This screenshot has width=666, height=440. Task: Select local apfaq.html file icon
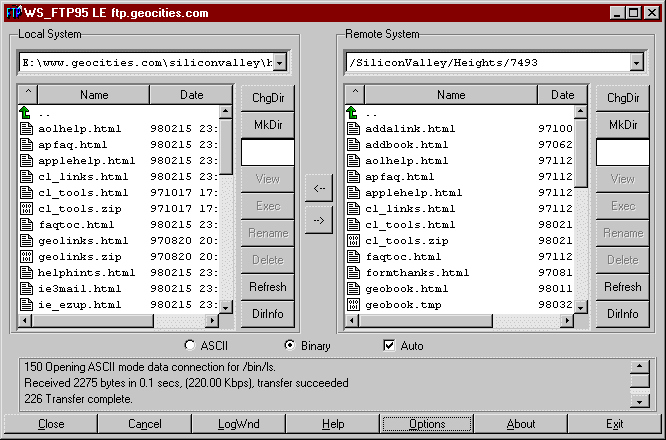[26, 144]
